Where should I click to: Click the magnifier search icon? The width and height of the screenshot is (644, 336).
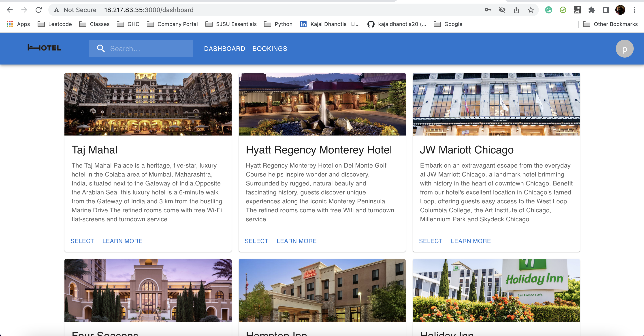pyautogui.click(x=101, y=49)
